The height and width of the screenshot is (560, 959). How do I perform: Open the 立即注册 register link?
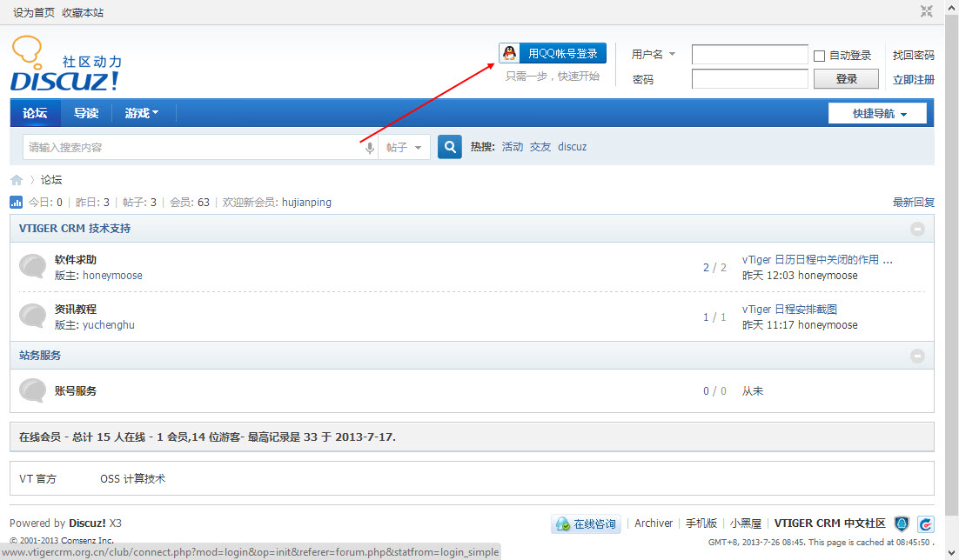point(913,79)
